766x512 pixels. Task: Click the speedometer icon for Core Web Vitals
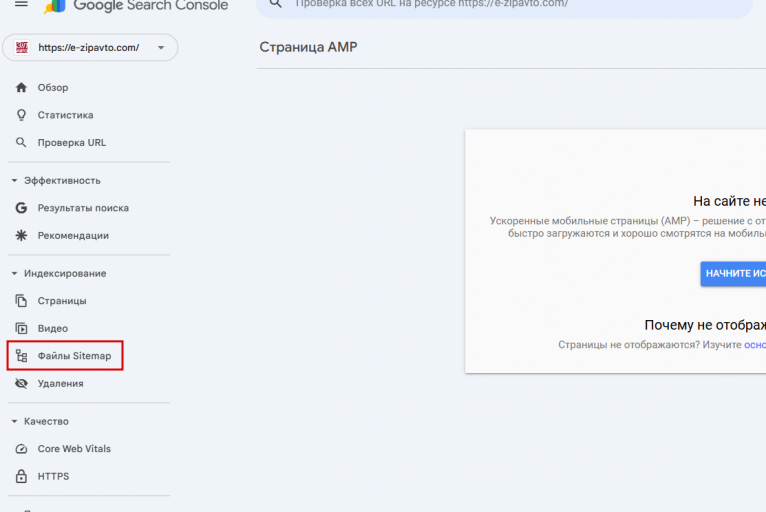click(21, 448)
